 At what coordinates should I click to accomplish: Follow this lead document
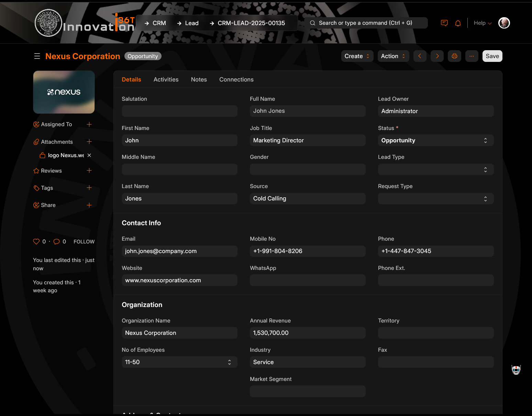[x=84, y=242]
